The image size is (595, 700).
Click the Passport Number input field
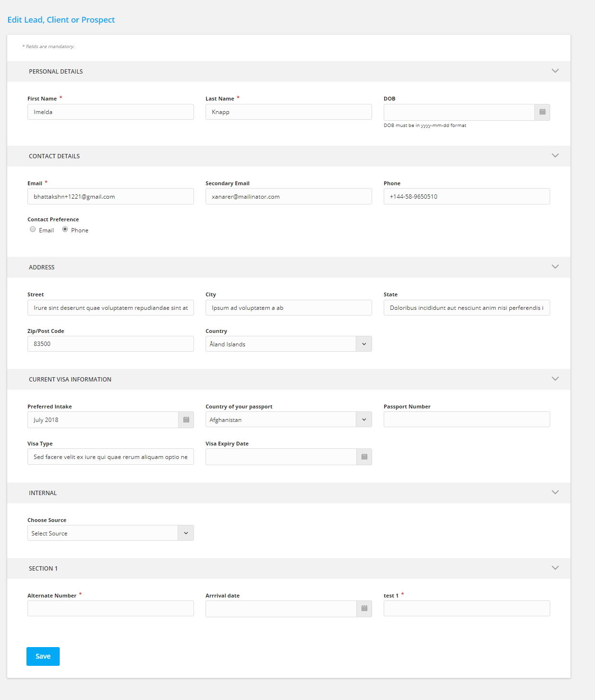point(467,419)
